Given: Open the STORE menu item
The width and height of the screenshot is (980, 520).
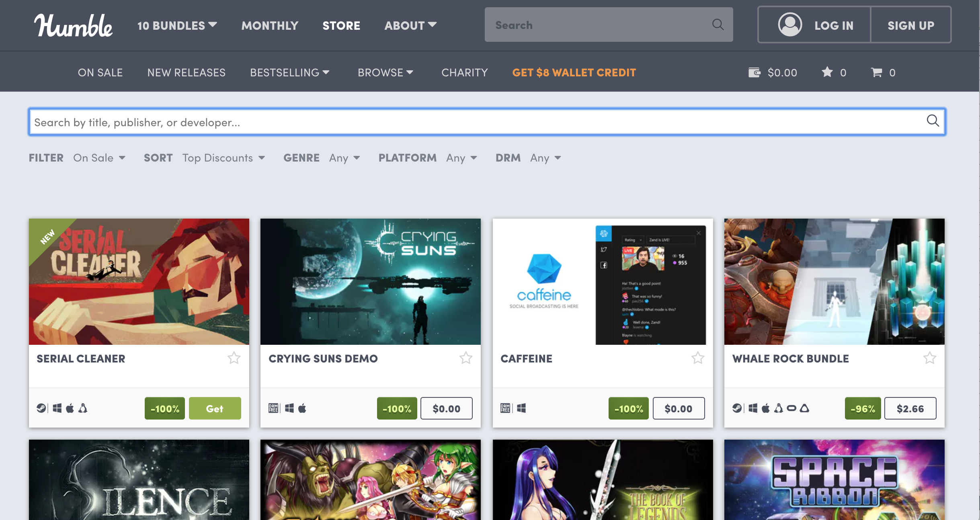Looking at the screenshot, I should pos(341,25).
